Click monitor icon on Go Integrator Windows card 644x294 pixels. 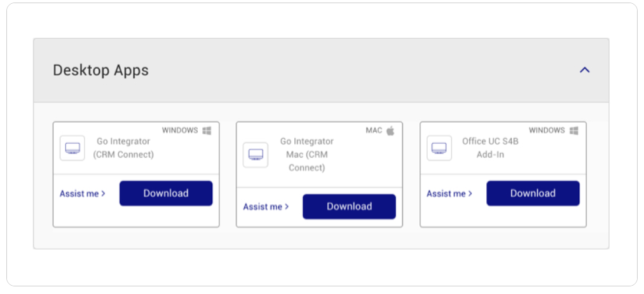point(72,148)
